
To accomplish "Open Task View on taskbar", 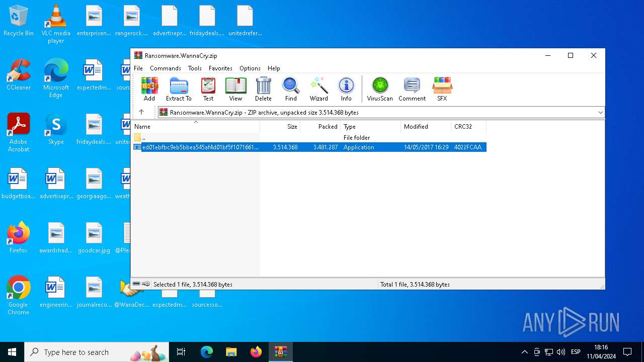I will pyautogui.click(x=181, y=352).
